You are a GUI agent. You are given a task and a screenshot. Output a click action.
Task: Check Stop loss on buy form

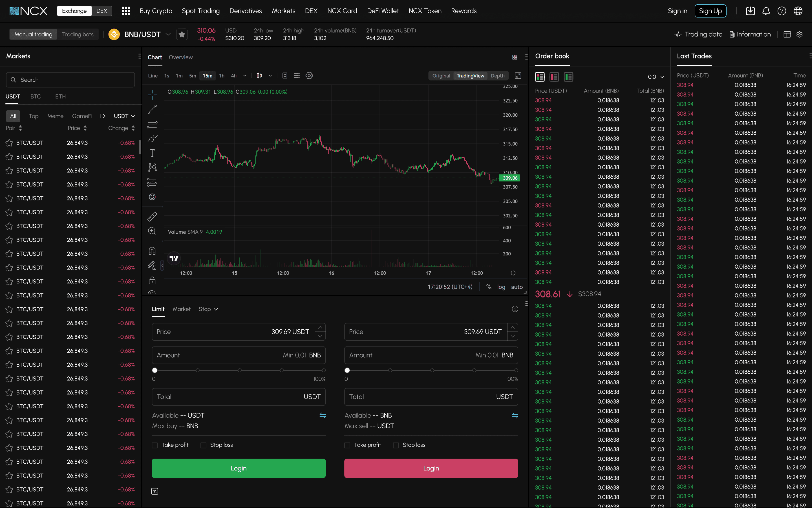203,445
